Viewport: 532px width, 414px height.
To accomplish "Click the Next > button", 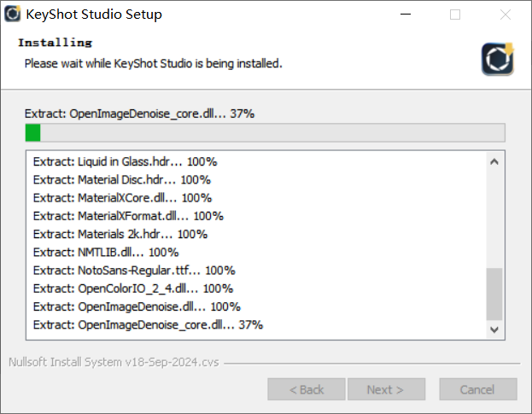I will point(386,389).
